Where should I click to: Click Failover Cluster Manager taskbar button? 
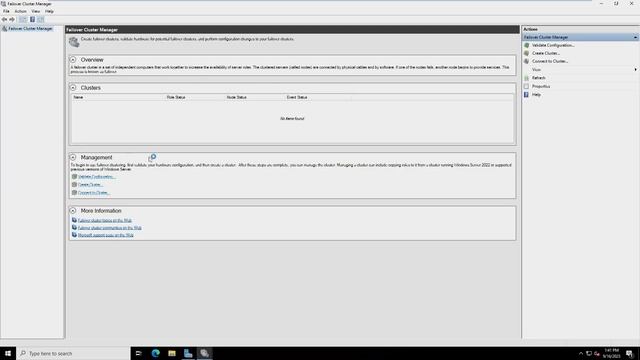pos(204,353)
